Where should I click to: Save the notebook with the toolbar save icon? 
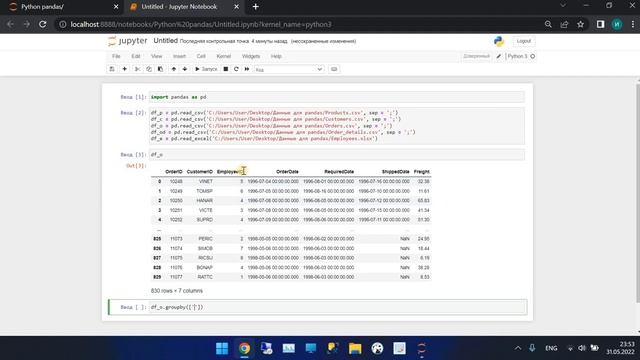(x=112, y=69)
